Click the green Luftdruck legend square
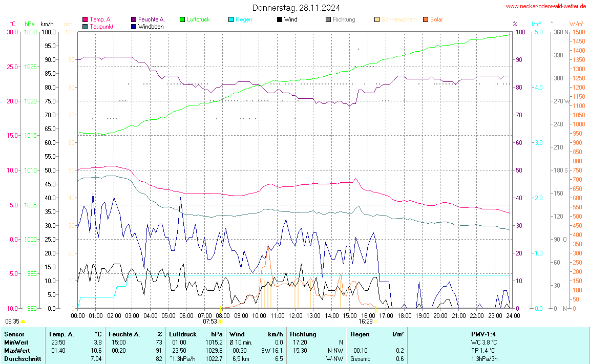Viewport: 590px width, 364px height. tap(182, 19)
